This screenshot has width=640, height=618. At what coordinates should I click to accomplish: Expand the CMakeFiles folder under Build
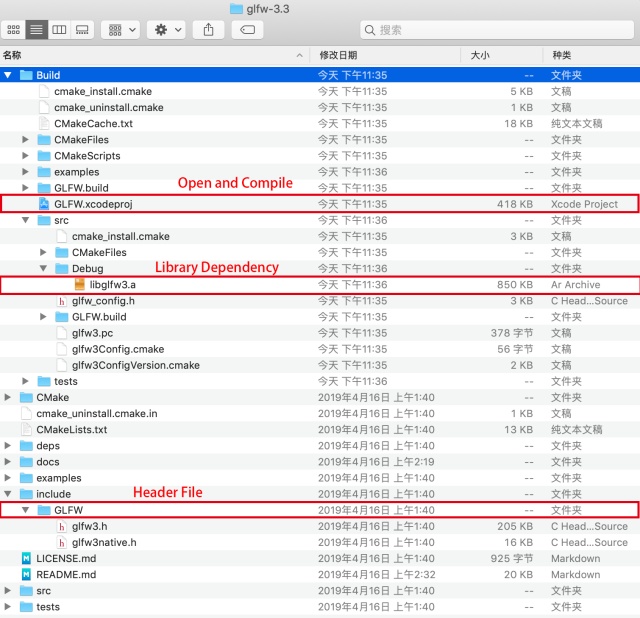(25, 140)
